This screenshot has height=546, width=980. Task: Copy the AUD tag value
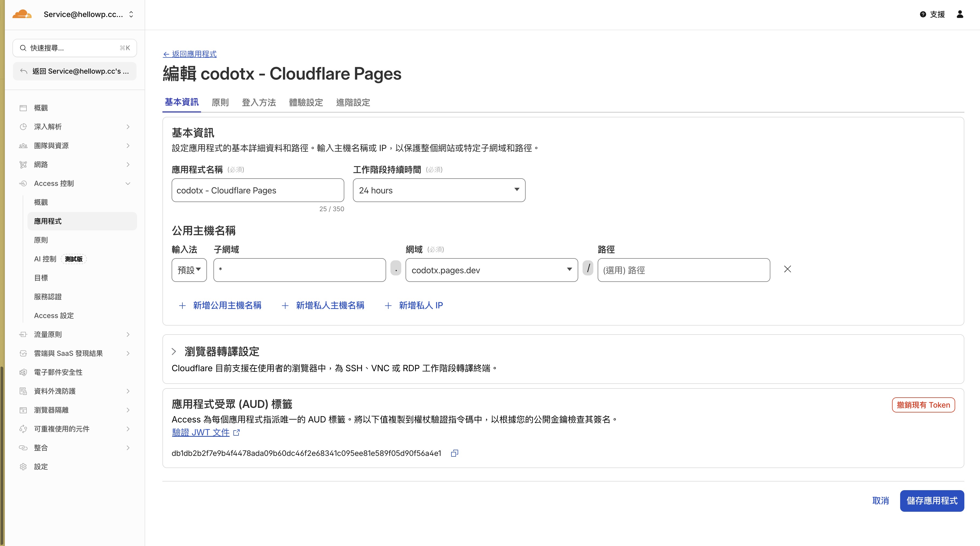454,453
